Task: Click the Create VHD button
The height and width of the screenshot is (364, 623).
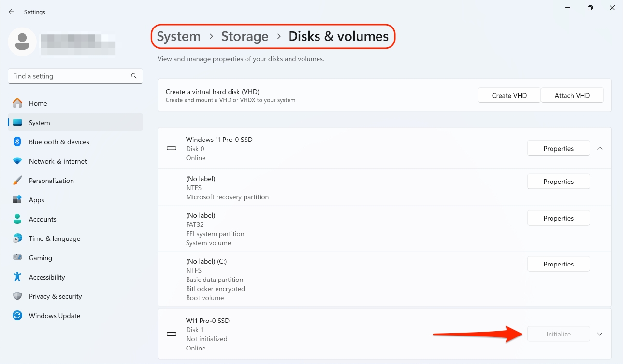Action: click(x=509, y=96)
